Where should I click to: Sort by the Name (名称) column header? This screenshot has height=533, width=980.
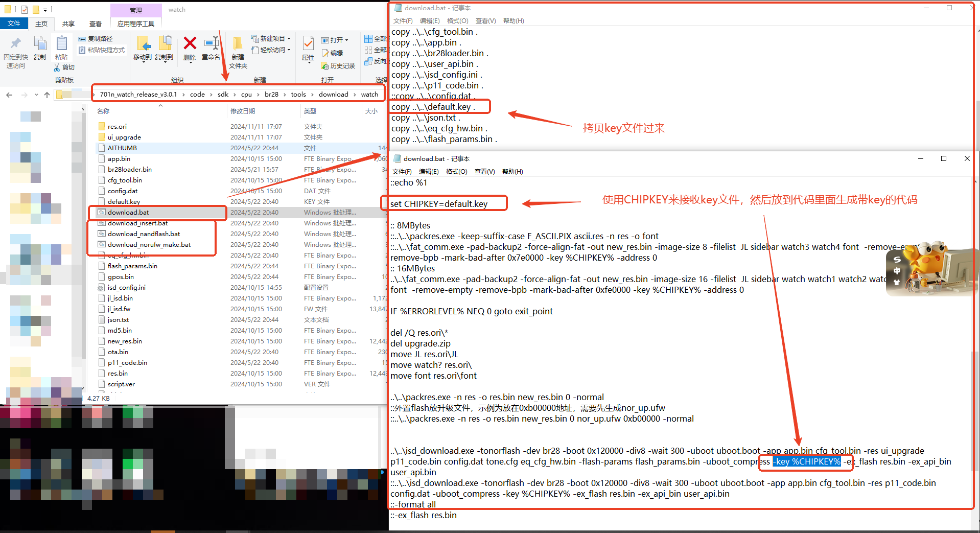tap(103, 111)
